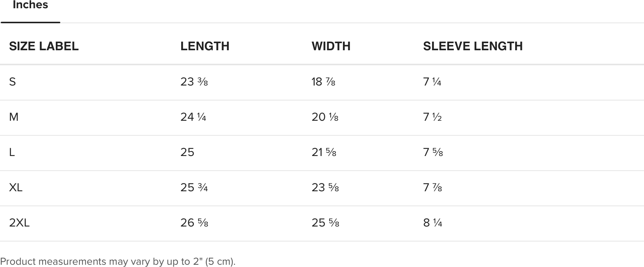This screenshot has height=267, width=644.
Task: Click the SIZE LABEL column header
Action: click(44, 46)
